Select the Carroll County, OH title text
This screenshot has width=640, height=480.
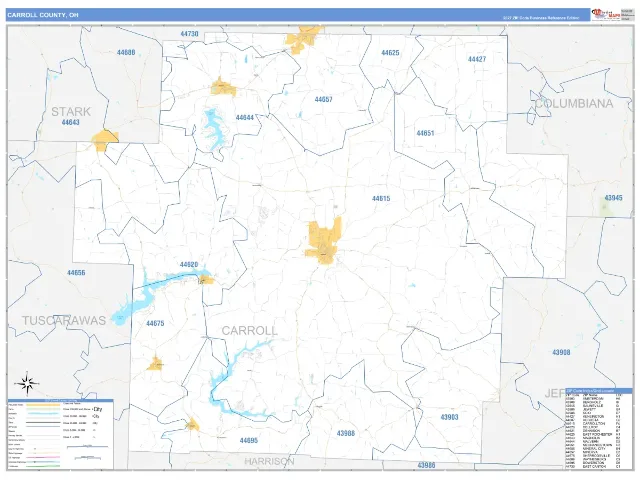tap(42, 15)
